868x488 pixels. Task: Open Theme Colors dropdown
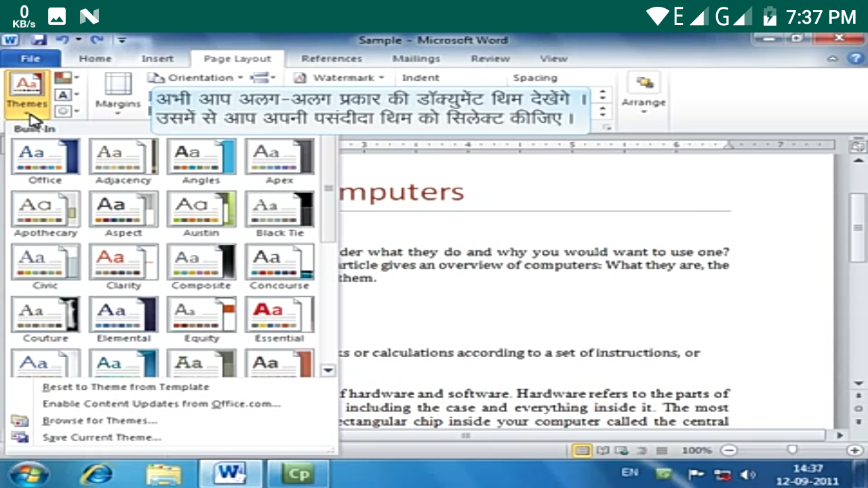66,78
